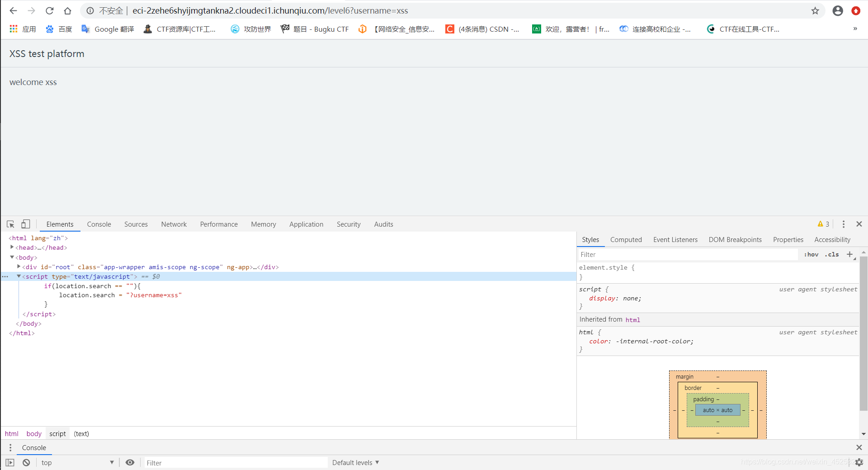Add a new style rule with plus icon

[850, 254]
